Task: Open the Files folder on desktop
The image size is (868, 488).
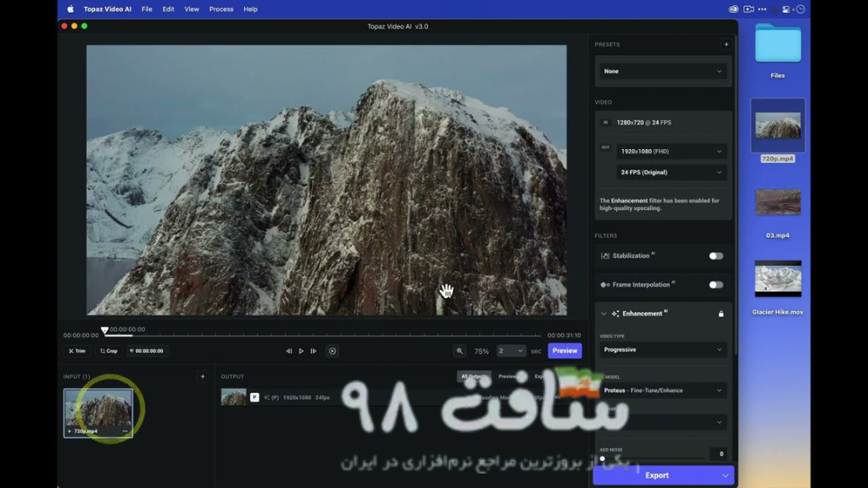Action: pyautogui.click(x=778, y=44)
